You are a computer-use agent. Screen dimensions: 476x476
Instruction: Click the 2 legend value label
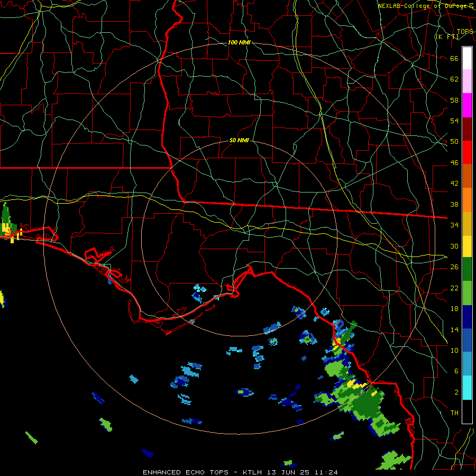coord(456,392)
